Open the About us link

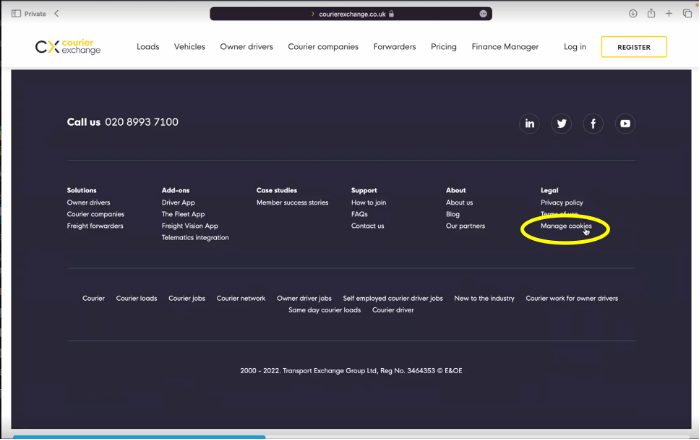[459, 203]
